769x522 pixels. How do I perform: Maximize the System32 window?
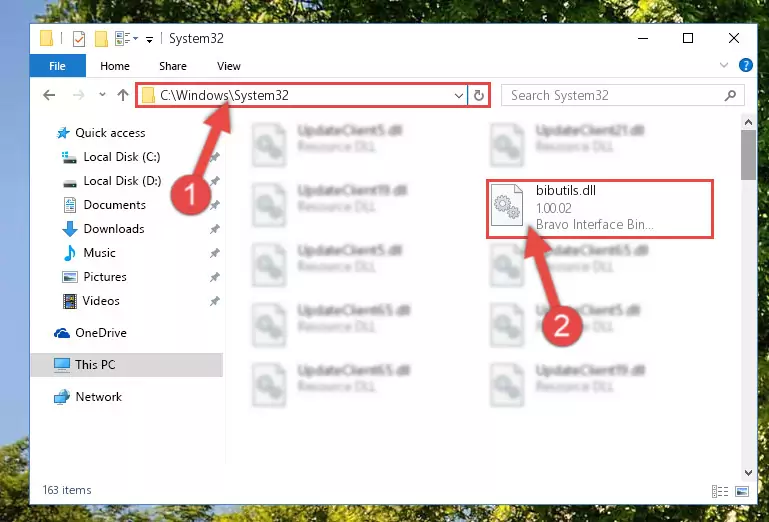point(688,38)
